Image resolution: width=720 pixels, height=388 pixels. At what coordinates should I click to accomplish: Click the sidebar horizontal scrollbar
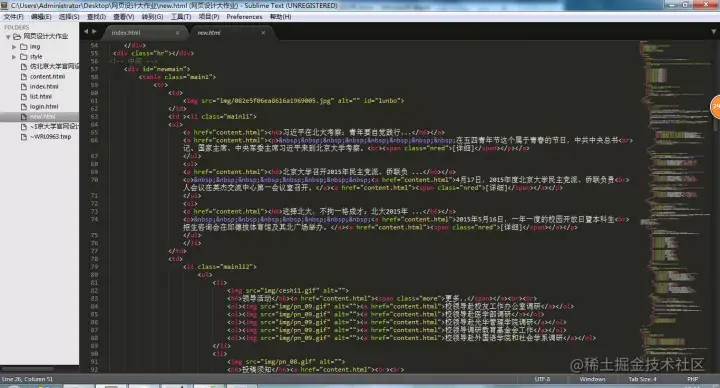27,369
